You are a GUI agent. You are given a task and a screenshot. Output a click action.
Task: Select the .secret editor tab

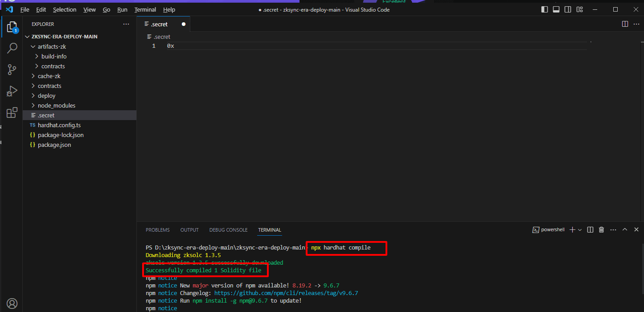[x=163, y=24]
